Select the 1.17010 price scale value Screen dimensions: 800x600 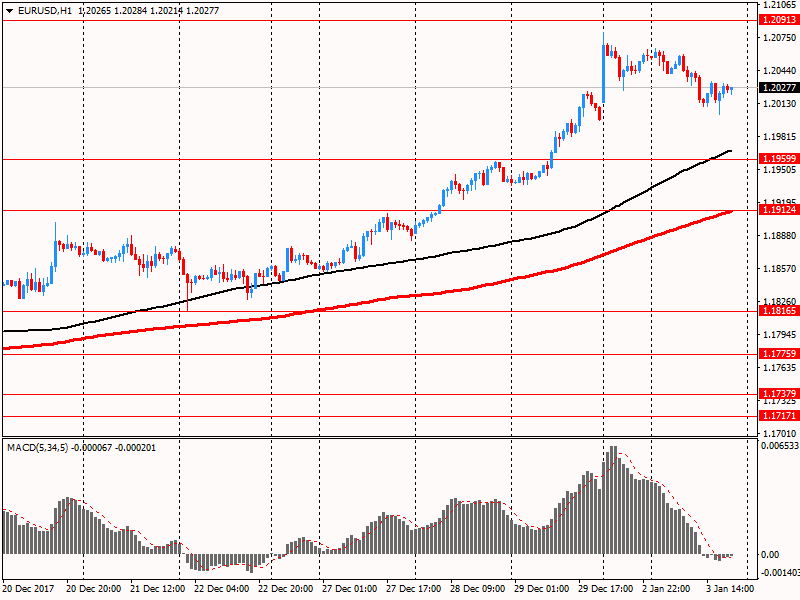tap(779, 434)
